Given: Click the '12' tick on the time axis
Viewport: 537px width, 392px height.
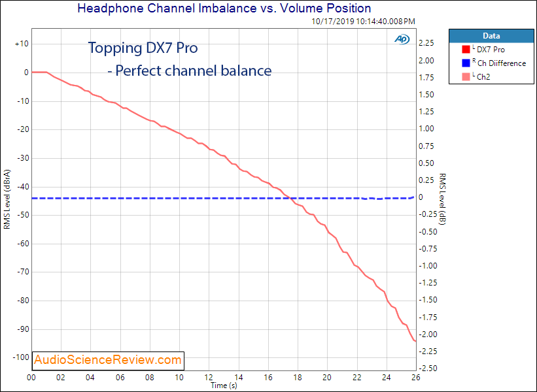Looking at the screenshot, I should coord(209,378).
